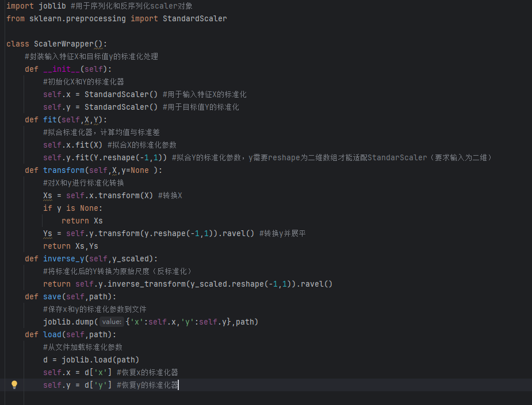Click the comment '#将标准化后的Y转换为原始尺度（反标准化）'

118,272
